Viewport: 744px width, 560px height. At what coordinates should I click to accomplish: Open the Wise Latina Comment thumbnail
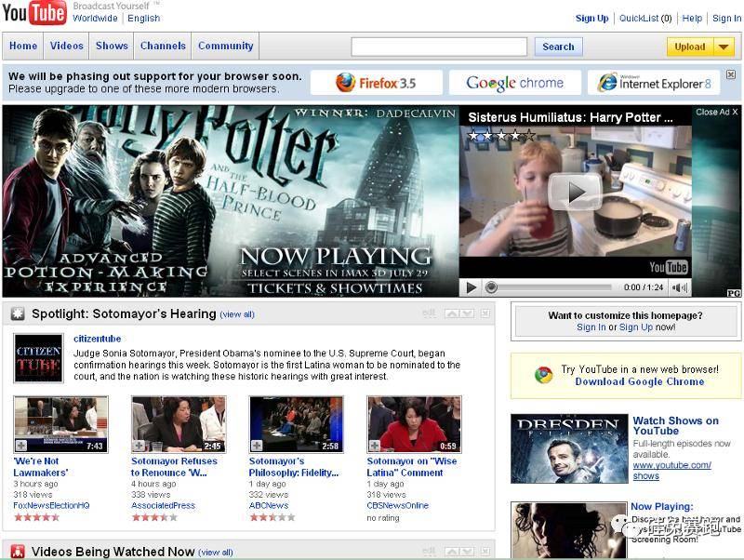point(414,424)
